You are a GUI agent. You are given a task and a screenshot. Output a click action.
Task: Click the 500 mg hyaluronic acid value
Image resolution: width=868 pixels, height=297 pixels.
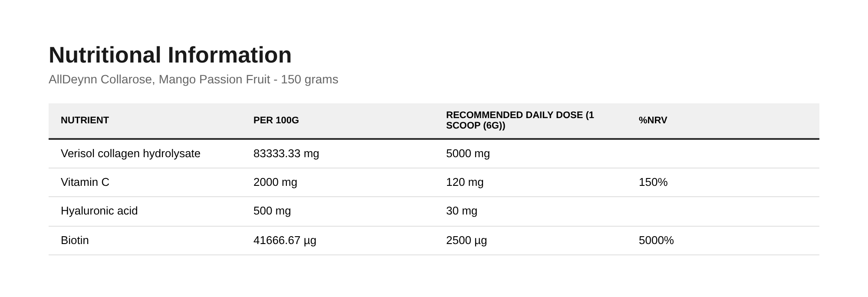pos(272,211)
